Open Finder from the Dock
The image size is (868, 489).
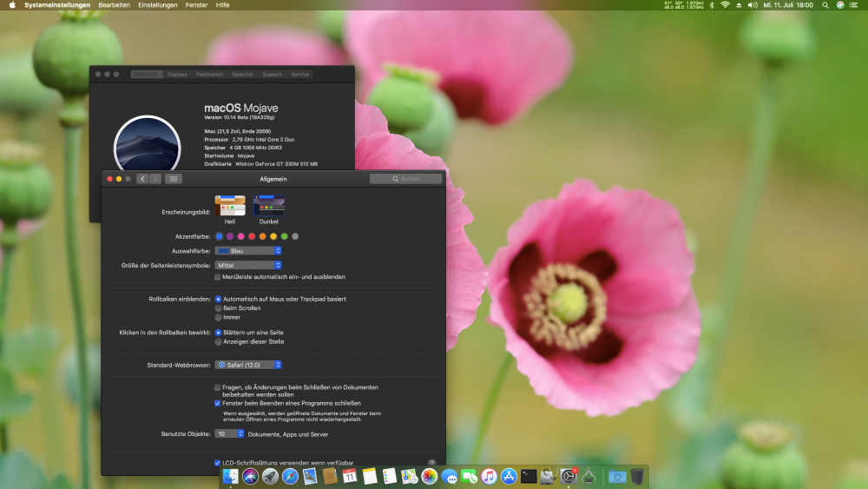pyautogui.click(x=230, y=476)
